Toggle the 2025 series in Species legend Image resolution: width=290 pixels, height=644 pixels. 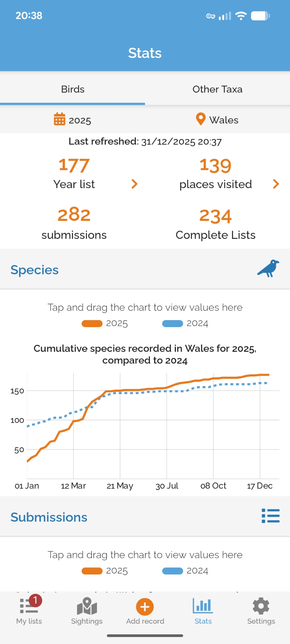click(x=105, y=323)
